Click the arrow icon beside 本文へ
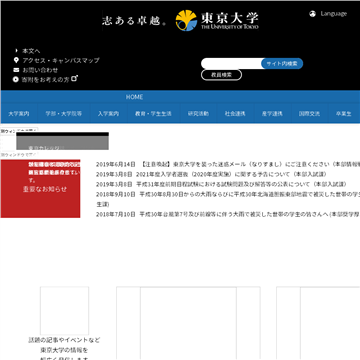 point(16,51)
